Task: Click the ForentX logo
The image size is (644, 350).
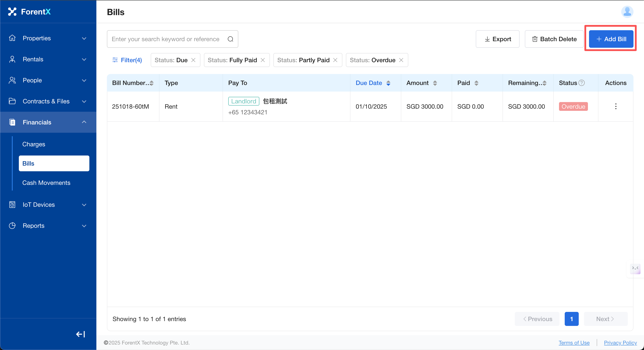Action: coord(30,12)
